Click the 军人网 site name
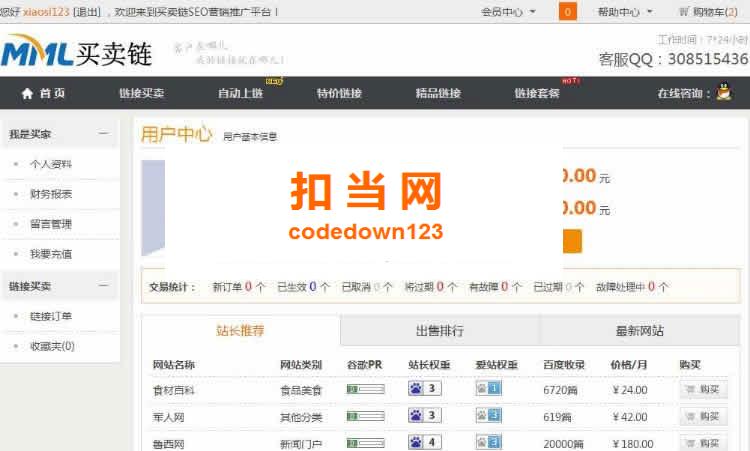The image size is (750, 451). (168, 417)
